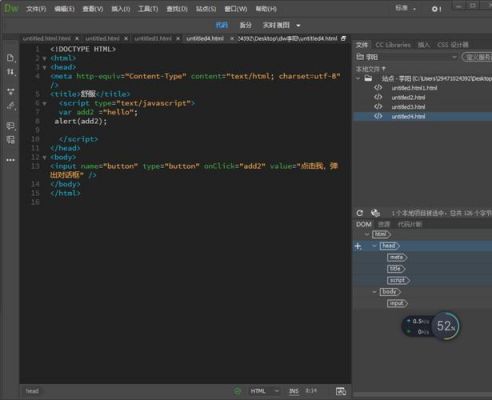Toggle the INS insert mode indicator
Viewport: 492px width, 400px height.
(294, 391)
